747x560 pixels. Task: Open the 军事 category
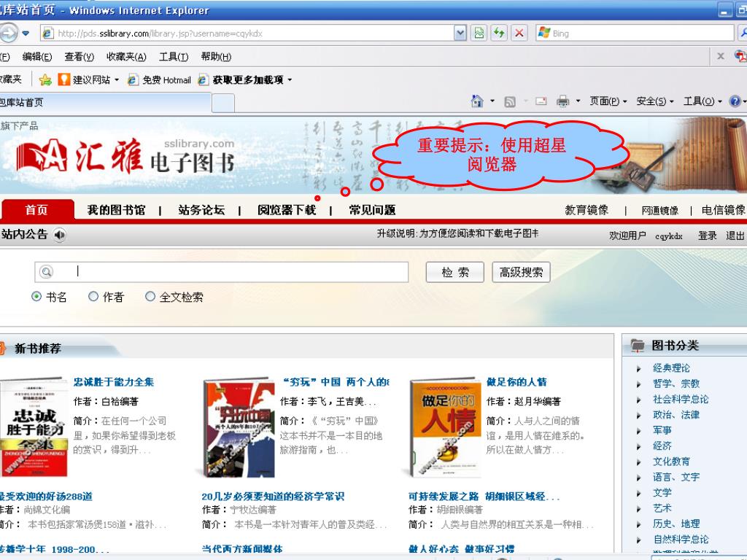[662, 430]
